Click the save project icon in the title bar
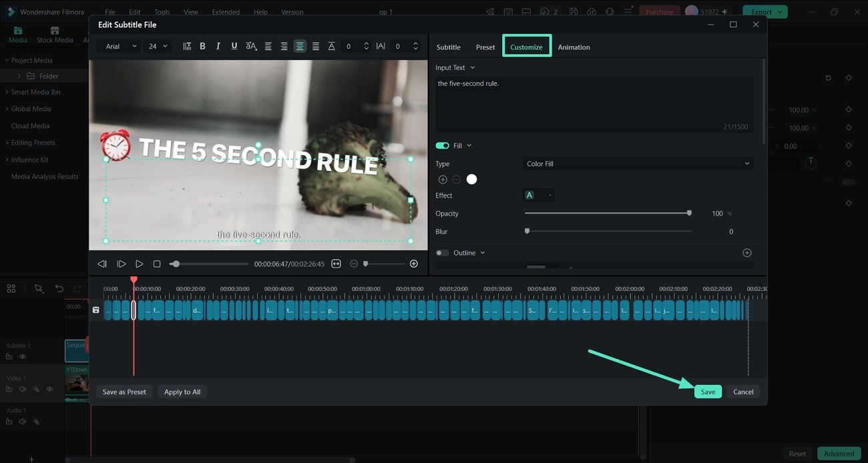The image size is (868, 463). point(574,12)
